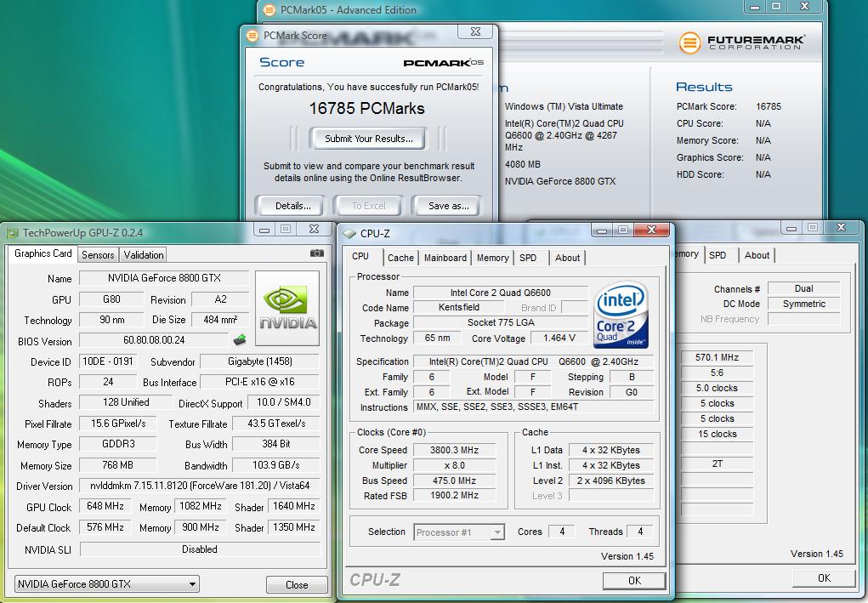Click the PCMark05 Advanced Edition title icon

click(x=269, y=10)
